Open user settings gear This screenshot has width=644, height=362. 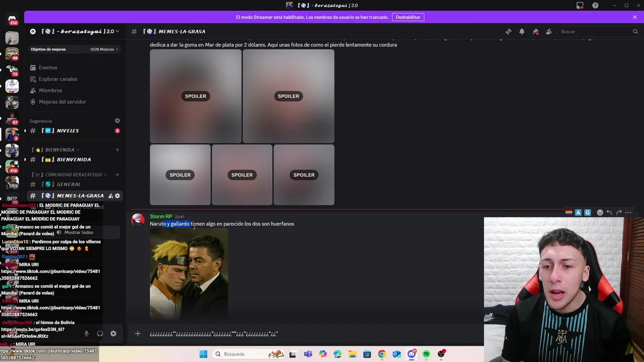coord(113,333)
